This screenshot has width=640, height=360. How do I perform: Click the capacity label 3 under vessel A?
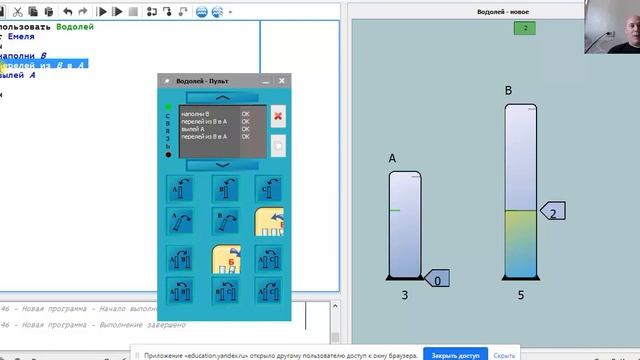[x=404, y=295]
